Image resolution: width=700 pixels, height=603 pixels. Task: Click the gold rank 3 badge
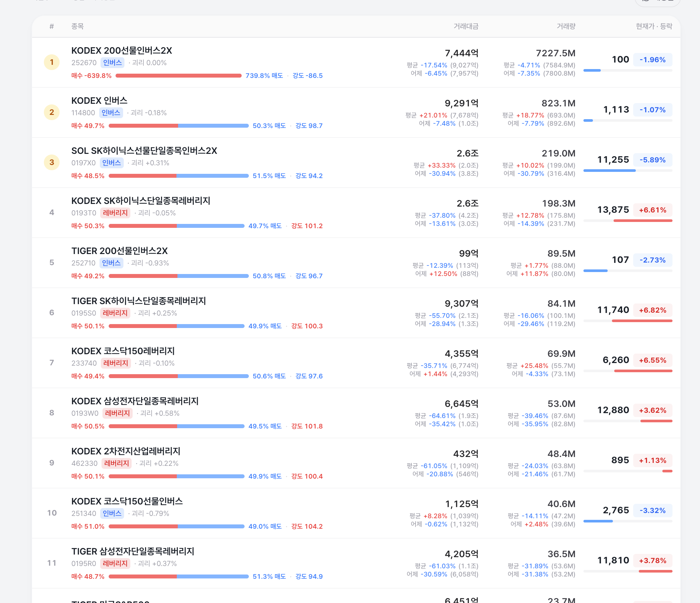[x=52, y=162]
